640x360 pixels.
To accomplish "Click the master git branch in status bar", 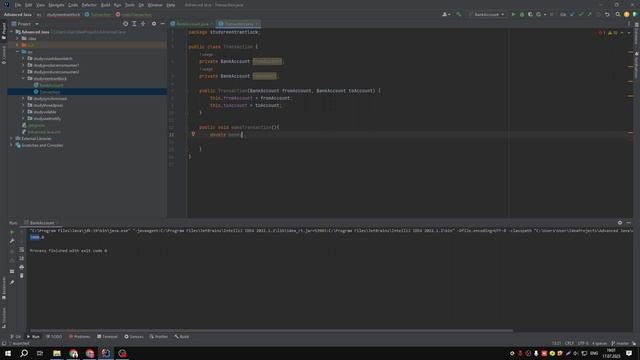I will click(620, 343).
